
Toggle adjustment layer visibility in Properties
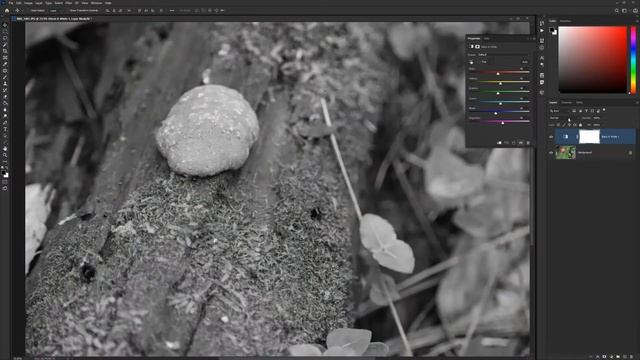point(521,143)
